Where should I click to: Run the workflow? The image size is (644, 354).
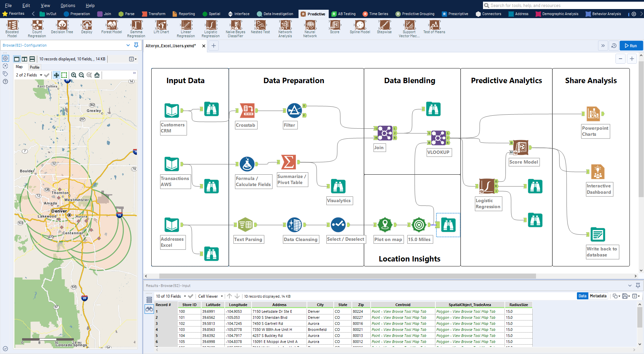631,46
